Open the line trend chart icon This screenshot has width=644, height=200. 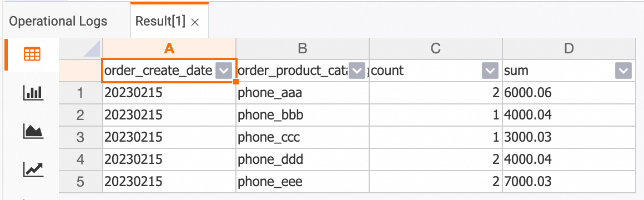coord(33,169)
